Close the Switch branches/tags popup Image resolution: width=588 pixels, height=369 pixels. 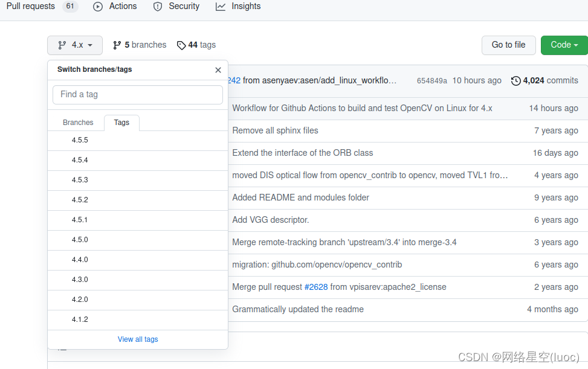(x=218, y=70)
